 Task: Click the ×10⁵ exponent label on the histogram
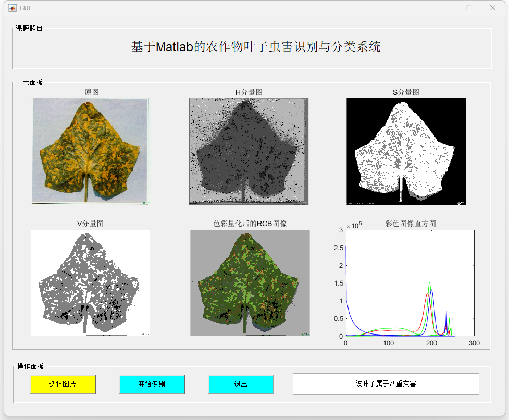(x=354, y=226)
